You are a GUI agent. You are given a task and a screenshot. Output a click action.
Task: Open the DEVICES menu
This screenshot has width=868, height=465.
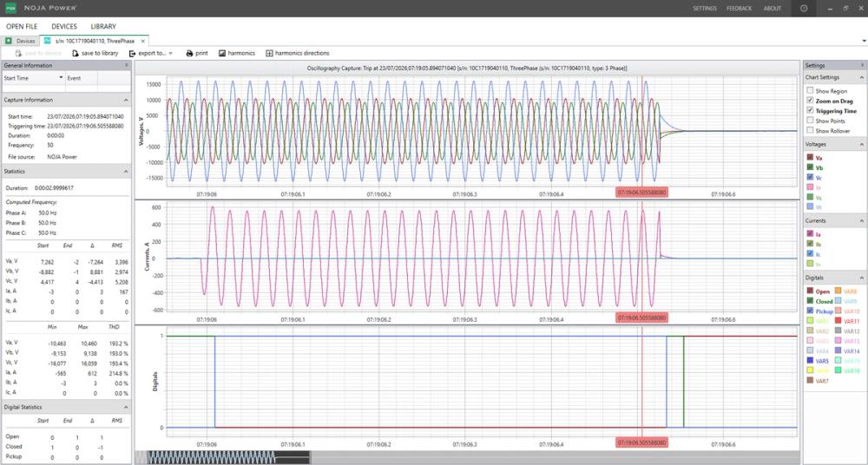click(x=64, y=27)
